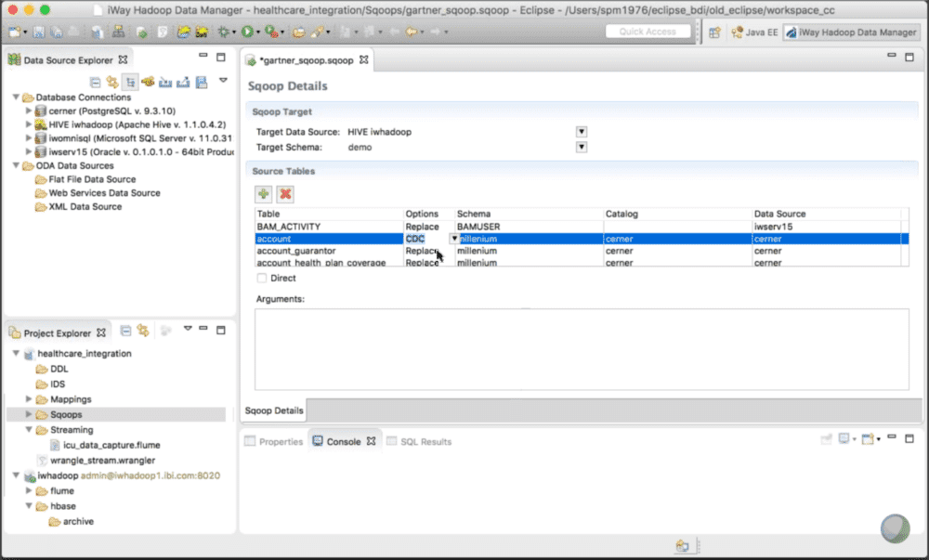Open the Target Schema dropdown
Viewport: 929px width, 560px height.
[582, 147]
